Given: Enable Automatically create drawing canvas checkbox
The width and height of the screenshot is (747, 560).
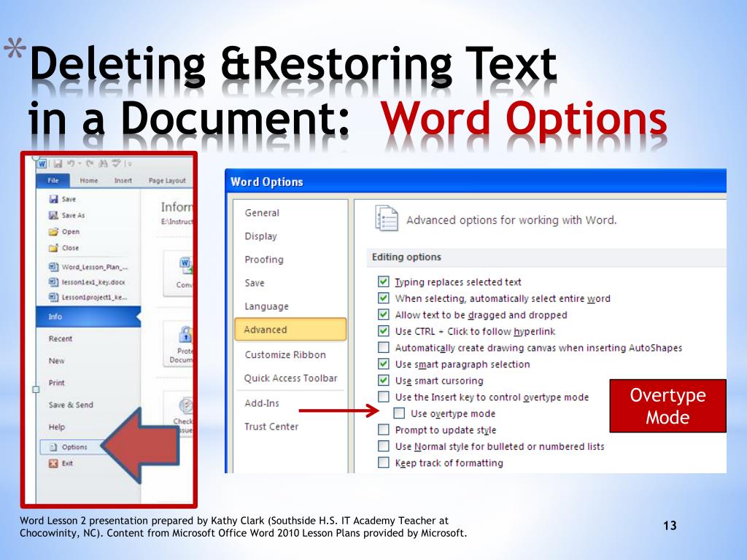Looking at the screenshot, I should [384, 347].
